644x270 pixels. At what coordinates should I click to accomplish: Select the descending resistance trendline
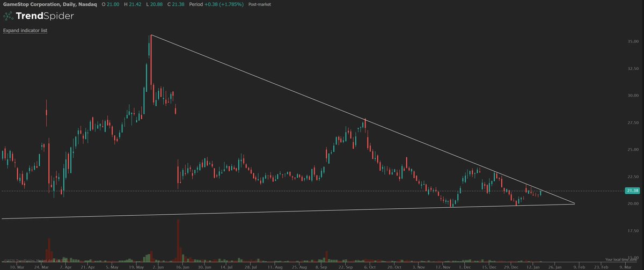click(363, 119)
